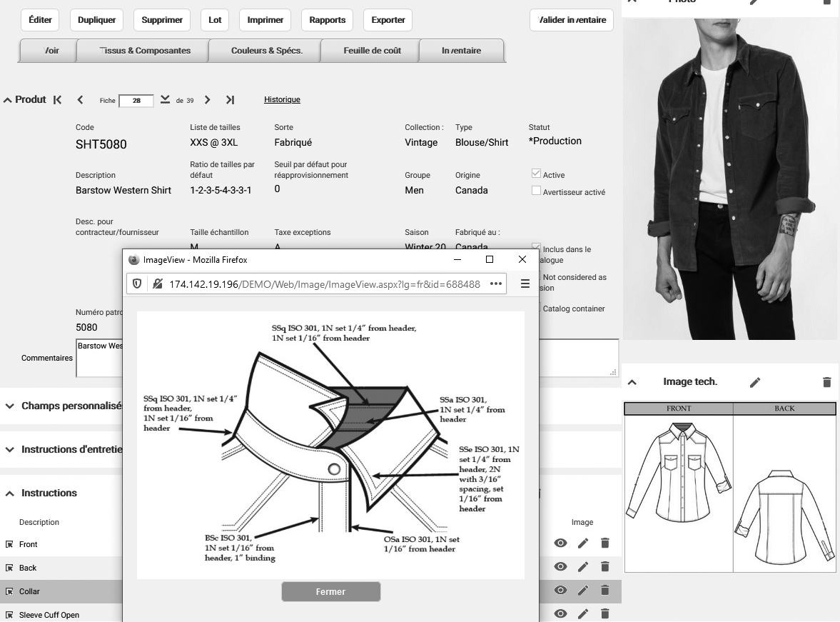Open the Historique link
840x622 pixels.
[x=282, y=100]
